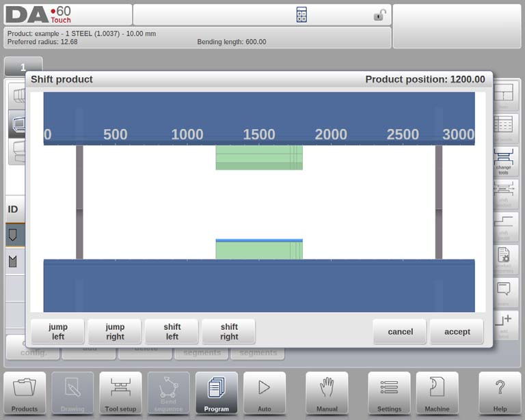Click the upper green punch tool segment
525x420 pixels.
(x=259, y=158)
